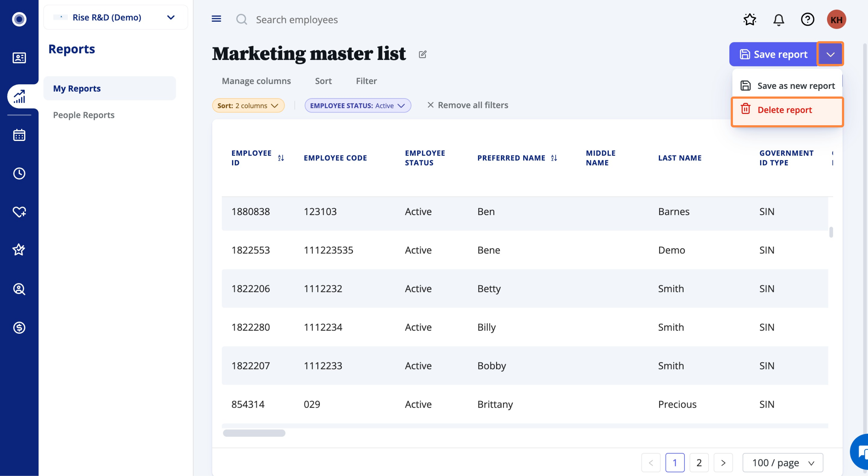The width and height of the screenshot is (868, 476).
Task: Select page 1 in pagination
Action: tap(675, 462)
